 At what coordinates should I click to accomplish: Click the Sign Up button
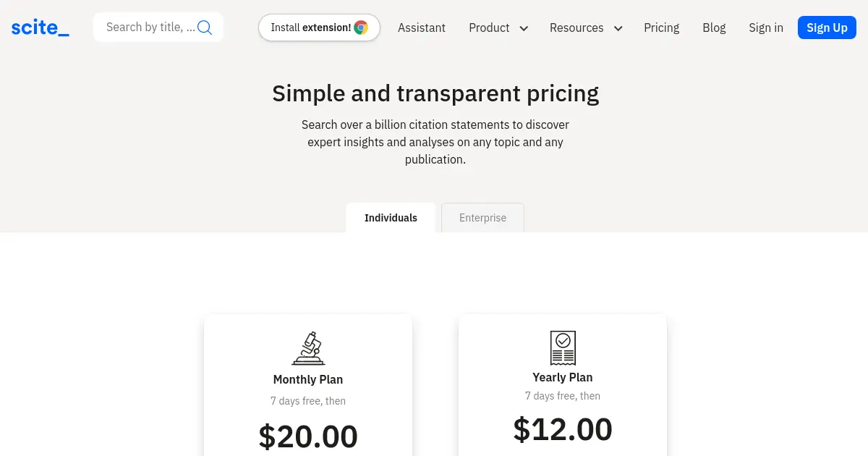click(x=827, y=27)
